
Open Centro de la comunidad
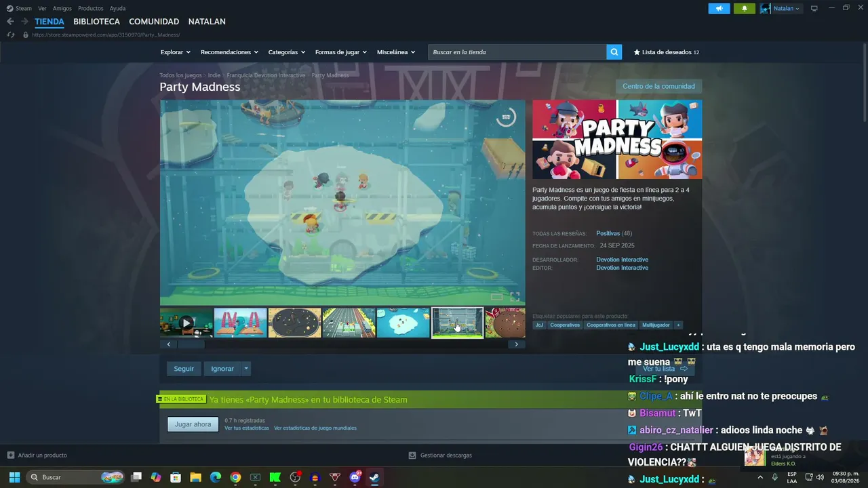(x=658, y=86)
